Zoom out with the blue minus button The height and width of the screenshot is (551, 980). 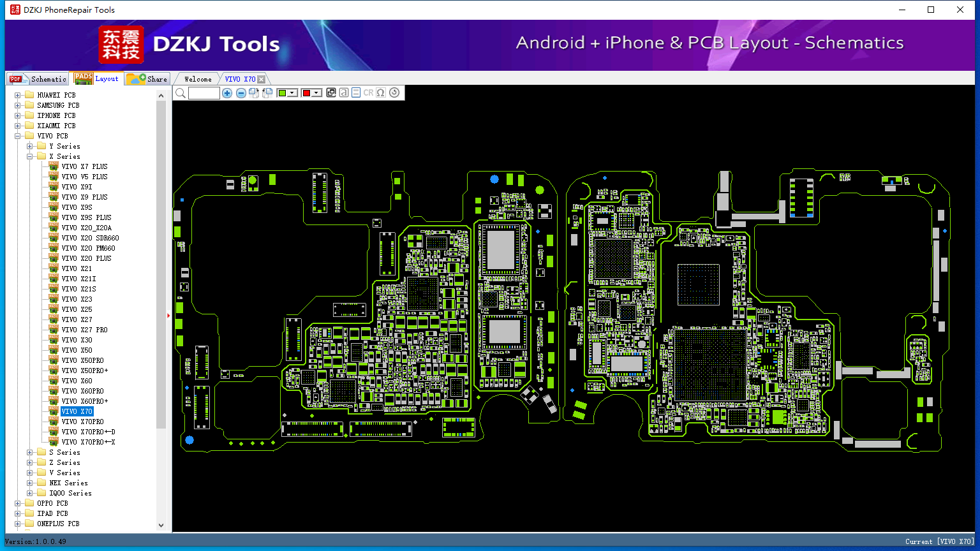[x=241, y=93]
